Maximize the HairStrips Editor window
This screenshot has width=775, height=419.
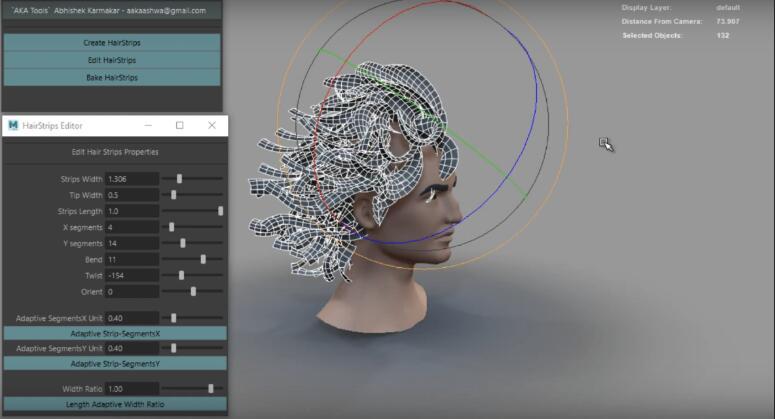coord(180,126)
